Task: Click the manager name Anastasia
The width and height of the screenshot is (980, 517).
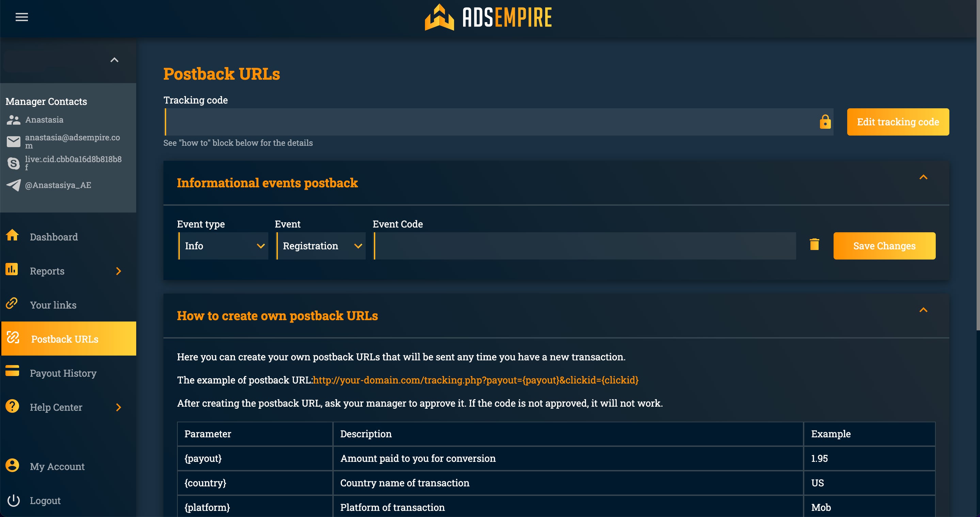Action: (x=44, y=120)
